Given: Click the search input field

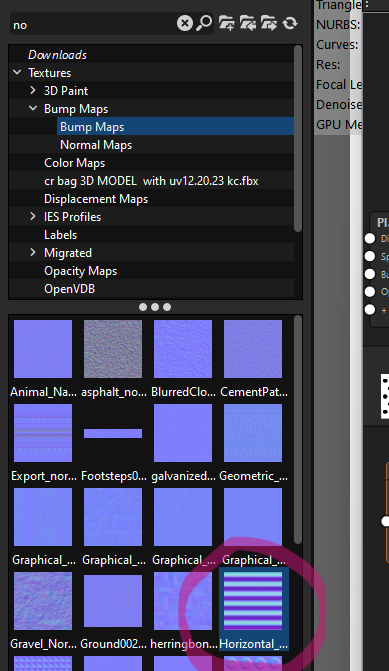Looking at the screenshot, I should (x=92, y=24).
